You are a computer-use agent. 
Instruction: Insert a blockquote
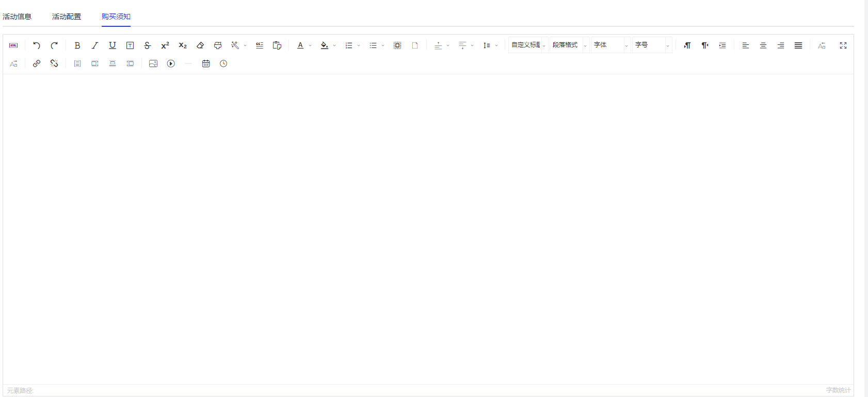(260, 45)
